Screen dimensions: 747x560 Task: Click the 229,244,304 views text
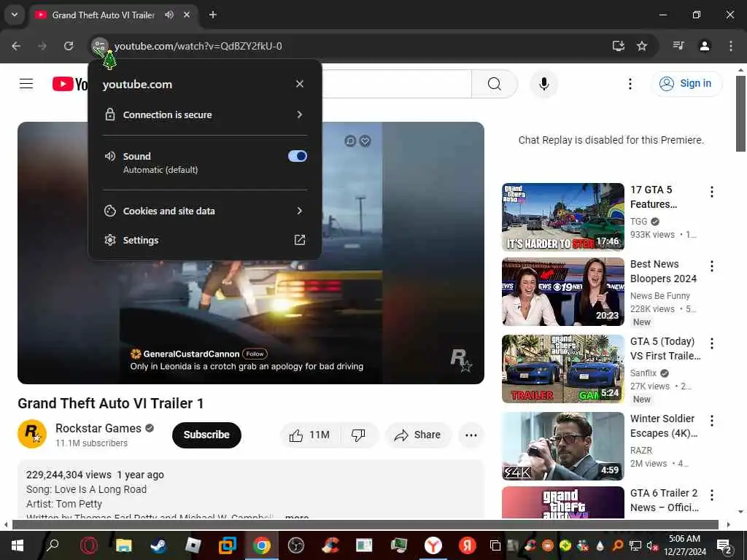[69, 475]
